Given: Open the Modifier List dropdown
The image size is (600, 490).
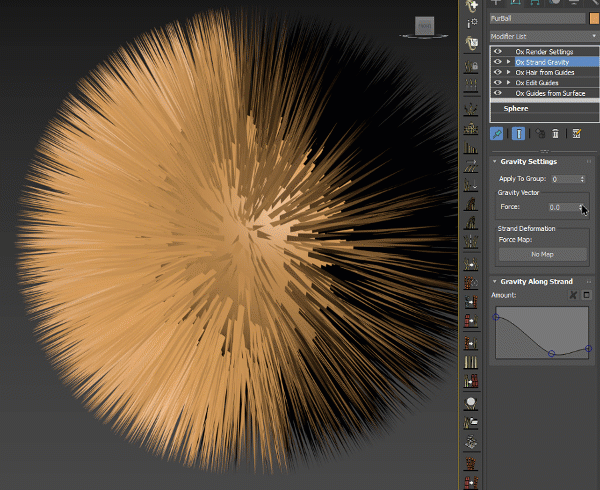Looking at the screenshot, I should (543, 35).
